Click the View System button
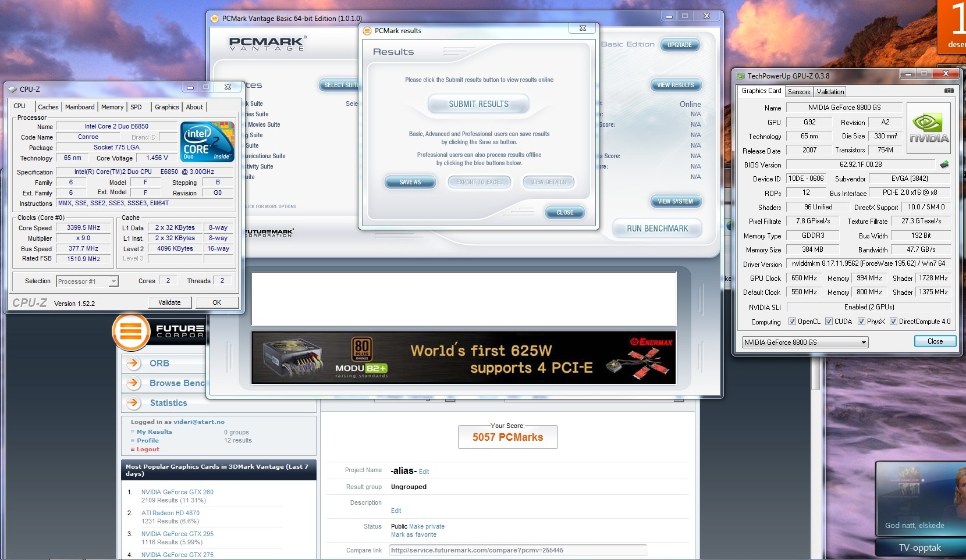Viewport: 966px width, 560px height. tap(675, 201)
